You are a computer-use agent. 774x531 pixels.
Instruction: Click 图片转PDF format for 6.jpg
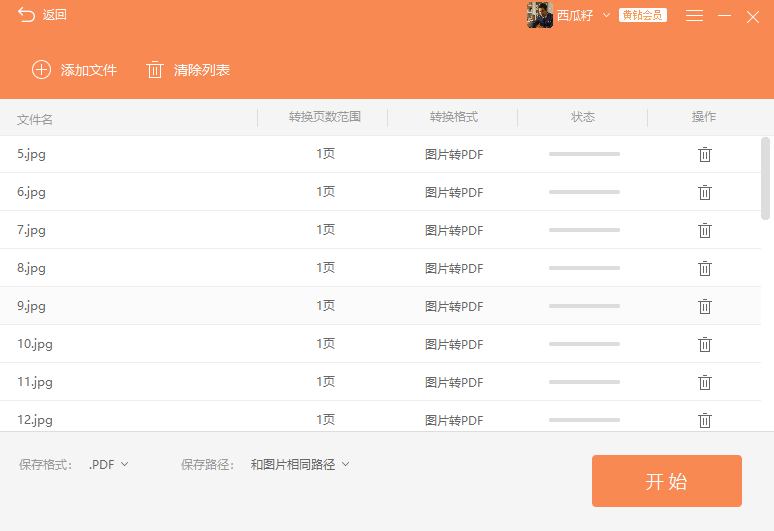pos(454,192)
